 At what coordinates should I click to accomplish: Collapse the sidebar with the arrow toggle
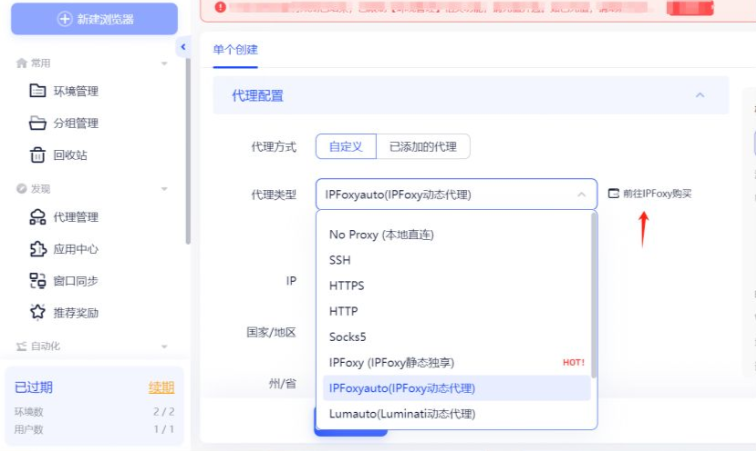[183, 47]
